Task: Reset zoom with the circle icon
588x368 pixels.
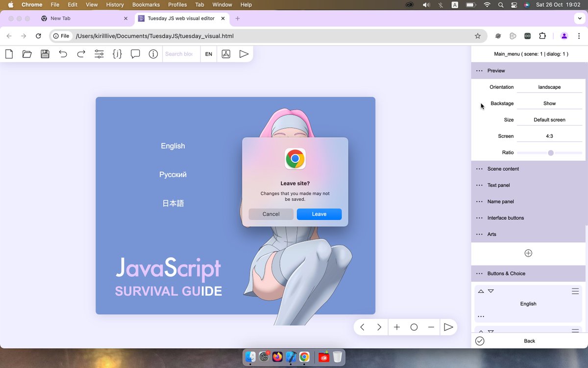Action: click(414, 327)
